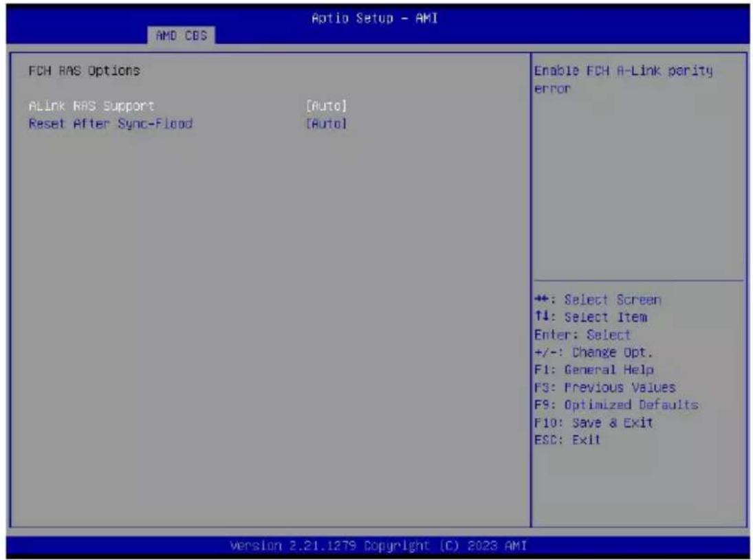Click the Aptio Setup - AMI title
This screenshot has height=560, width=753.
pos(375,19)
